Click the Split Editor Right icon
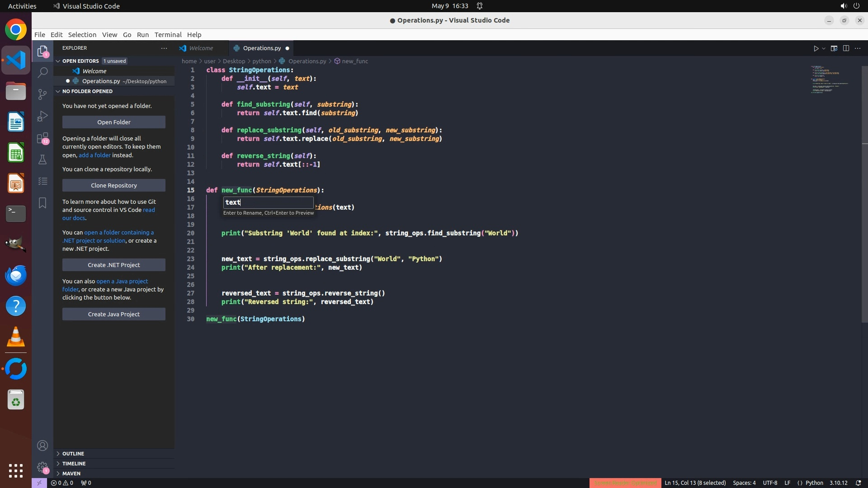Screen dimensions: 868x488 846,48
